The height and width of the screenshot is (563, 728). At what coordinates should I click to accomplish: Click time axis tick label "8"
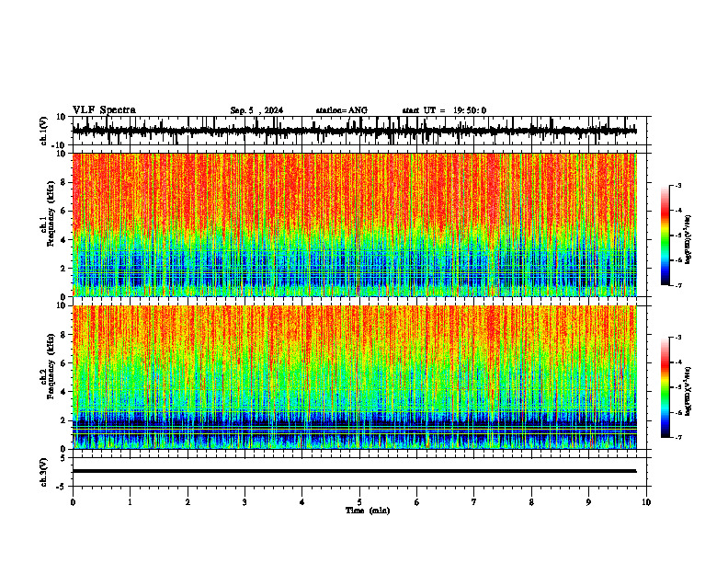pos(531,502)
